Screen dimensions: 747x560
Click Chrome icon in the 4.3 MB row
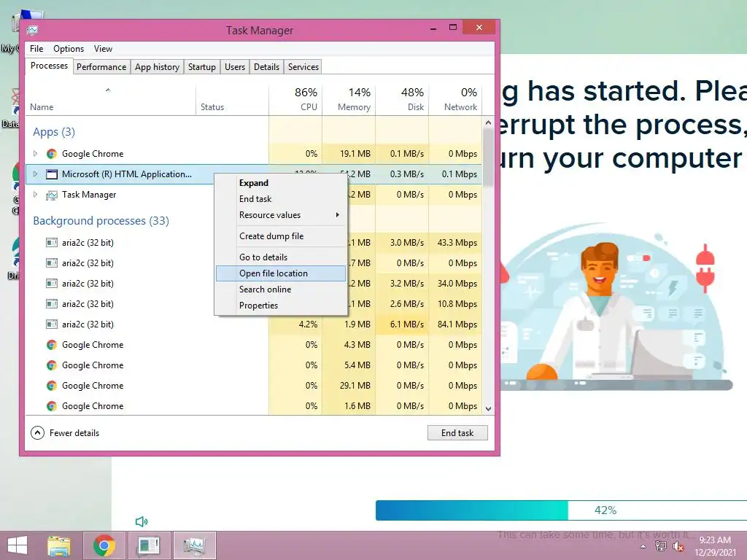(52, 345)
